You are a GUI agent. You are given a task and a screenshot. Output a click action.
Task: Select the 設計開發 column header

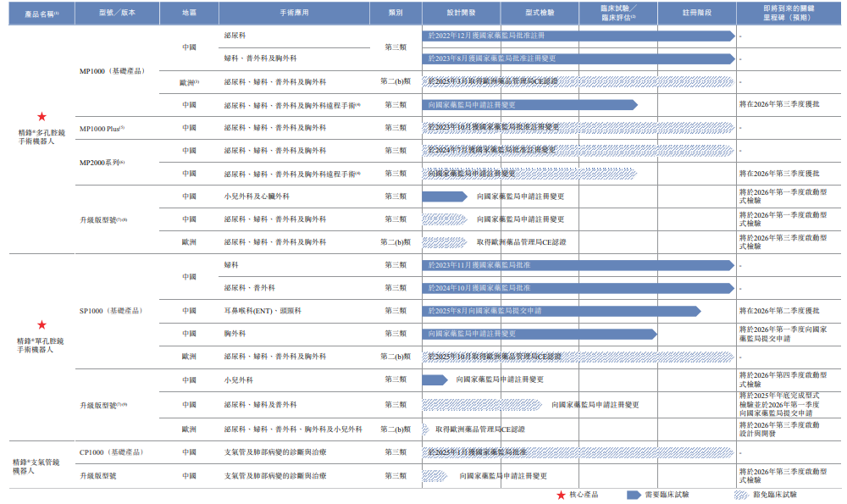point(462,13)
